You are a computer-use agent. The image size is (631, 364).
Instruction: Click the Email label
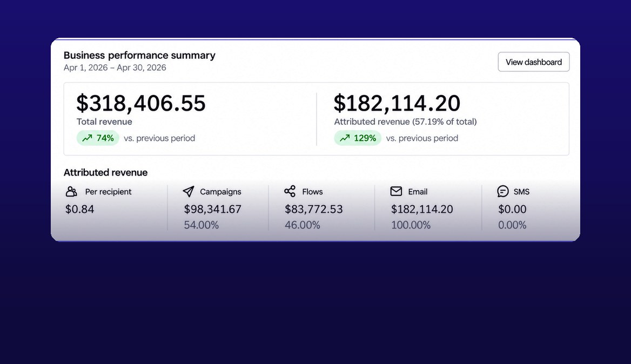pos(418,192)
